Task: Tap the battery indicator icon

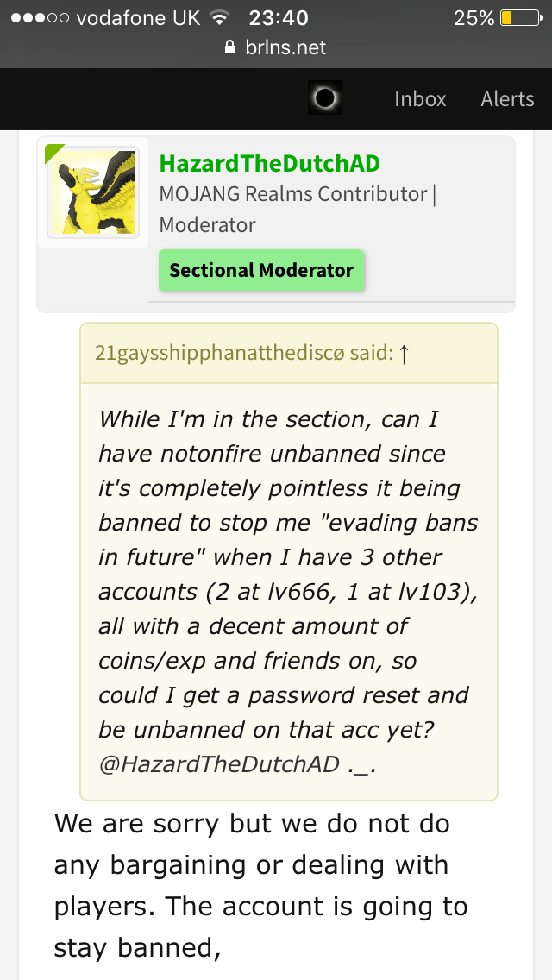Action: [x=521, y=17]
